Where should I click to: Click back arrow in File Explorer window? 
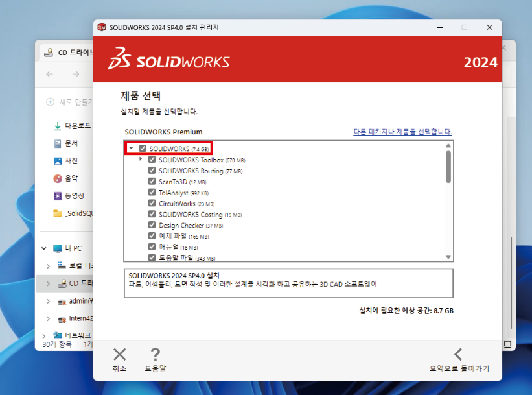49,74
